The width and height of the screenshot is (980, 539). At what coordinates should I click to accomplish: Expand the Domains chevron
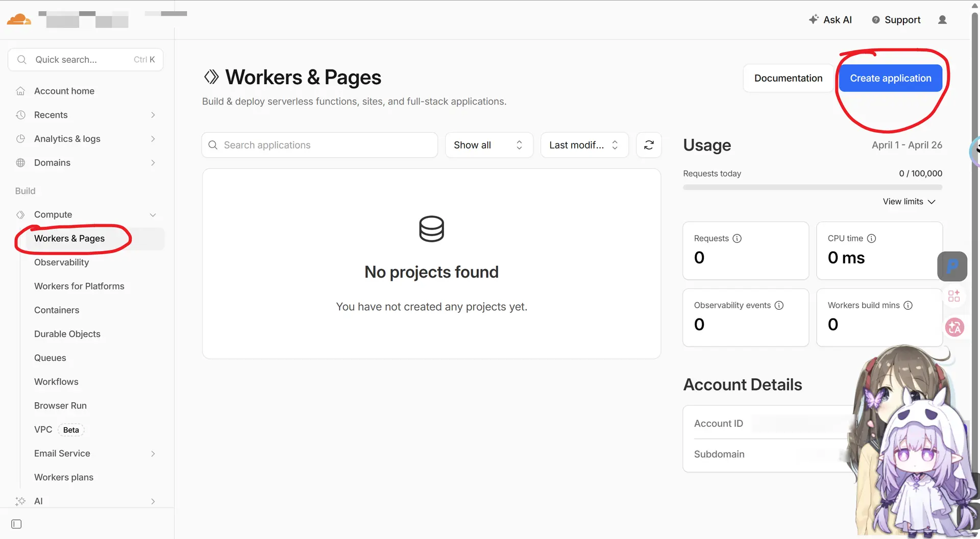(x=153, y=163)
